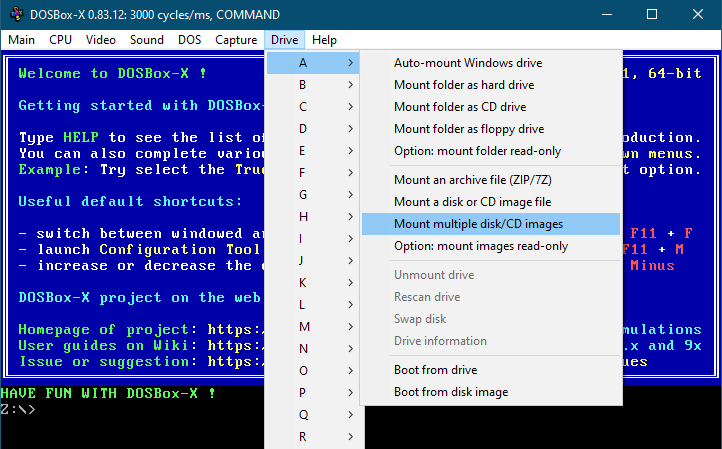Toggle Option: mount images read-only

[x=491, y=246]
